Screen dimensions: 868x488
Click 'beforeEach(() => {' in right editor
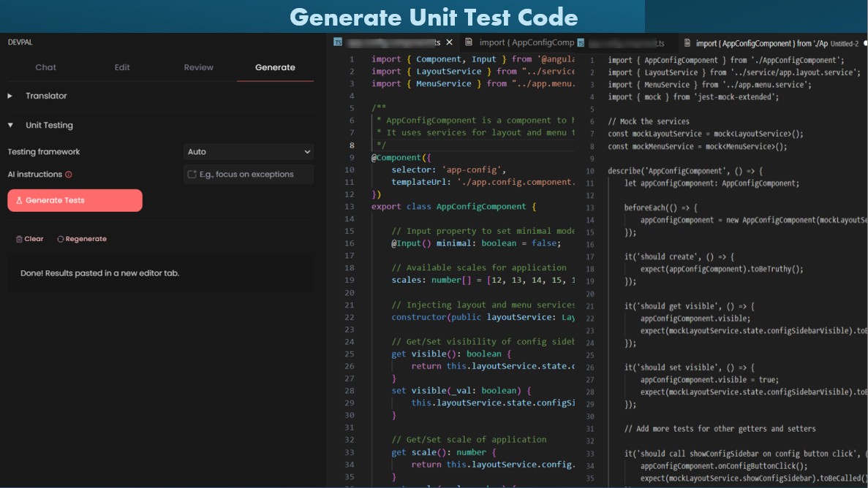(661, 208)
